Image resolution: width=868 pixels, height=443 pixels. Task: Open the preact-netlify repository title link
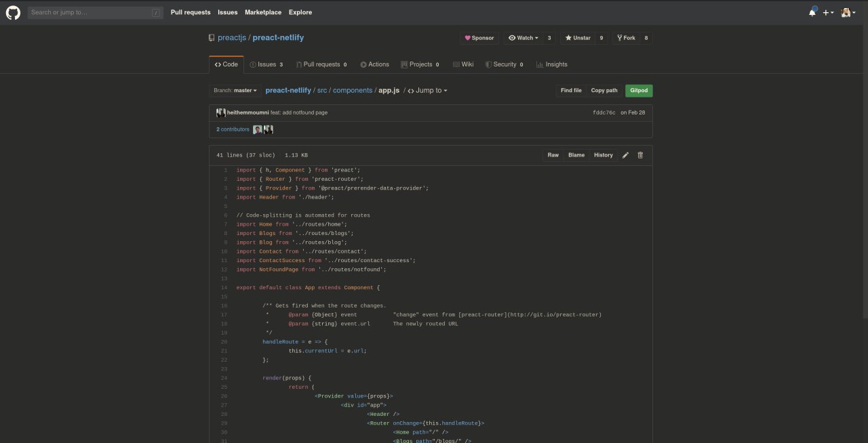tap(278, 38)
